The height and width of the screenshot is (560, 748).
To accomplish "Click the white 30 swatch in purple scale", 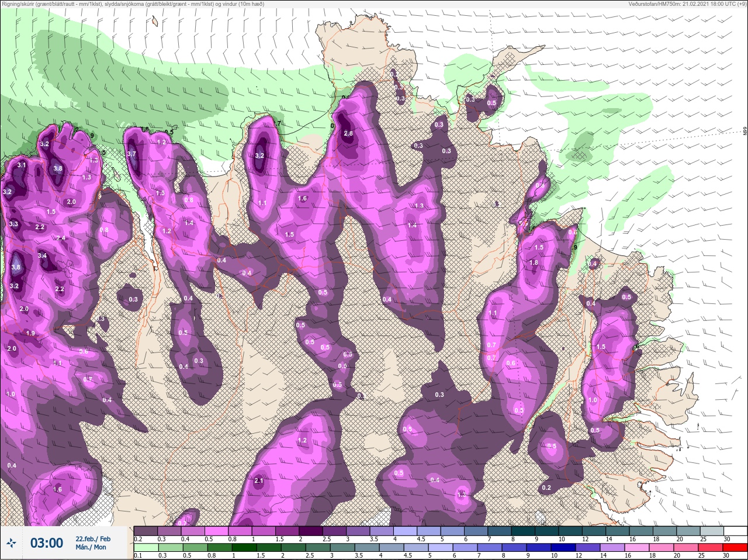I will coord(735,531).
